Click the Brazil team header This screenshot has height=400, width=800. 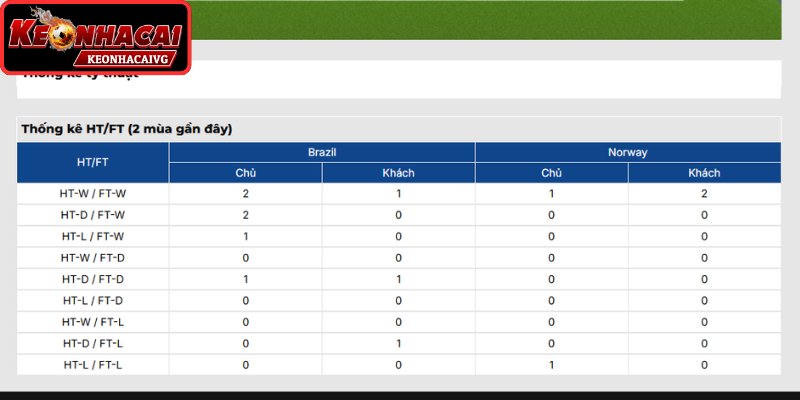[322, 152]
